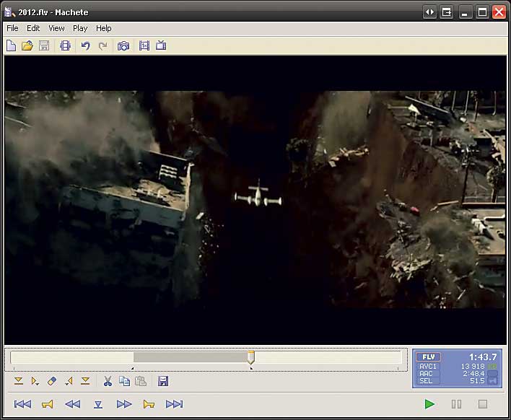Click the AVC1 video codec label
511x420 pixels.
coord(428,367)
